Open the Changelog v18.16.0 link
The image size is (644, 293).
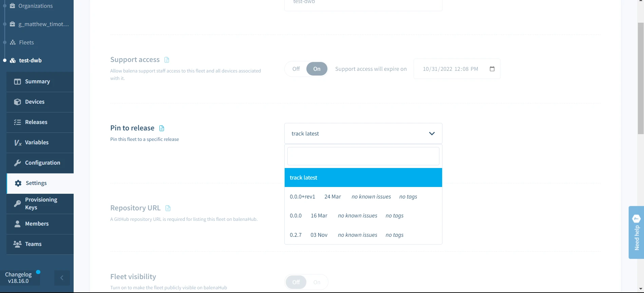click(18, 278)
